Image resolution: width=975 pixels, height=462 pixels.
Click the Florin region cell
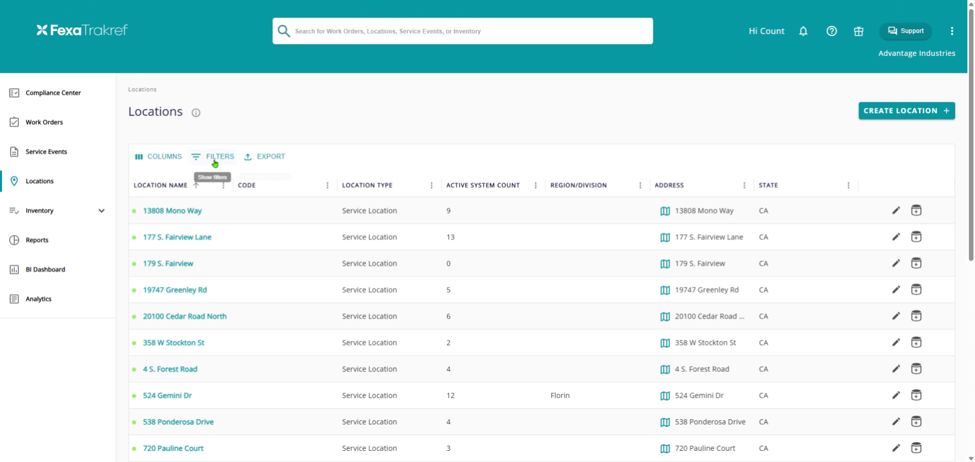click(x=560, y=395)
